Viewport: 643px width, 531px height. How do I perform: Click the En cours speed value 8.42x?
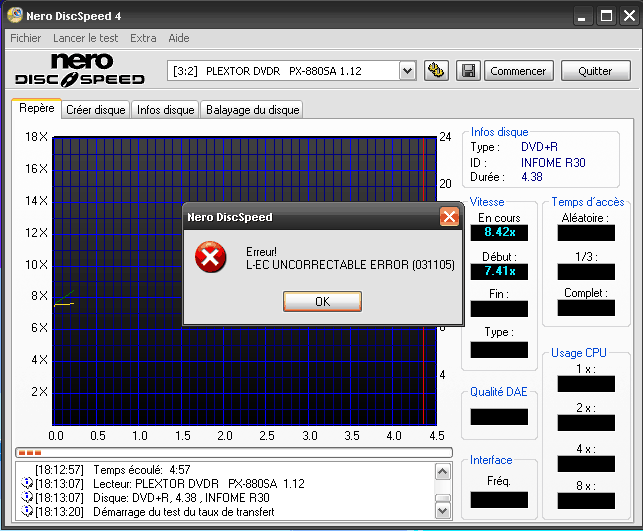click(x=499, y=232)
